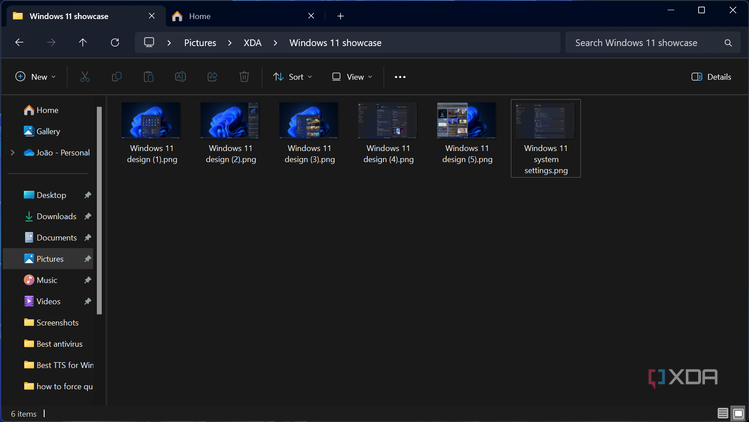Click the Pictures breadcrumb
Screen dimensions: 749x422
point(200,43)
